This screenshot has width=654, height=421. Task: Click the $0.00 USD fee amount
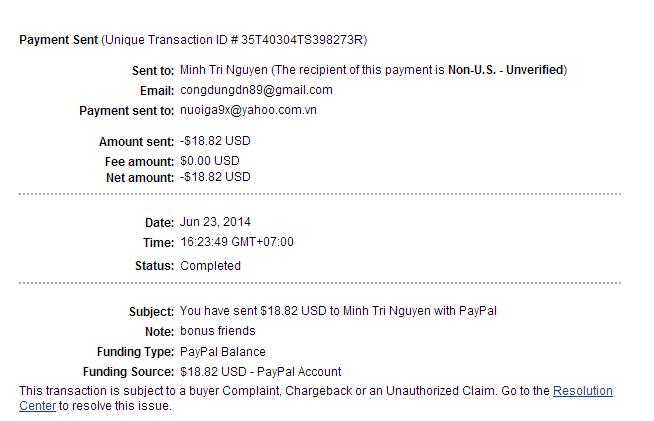point(210,160)
